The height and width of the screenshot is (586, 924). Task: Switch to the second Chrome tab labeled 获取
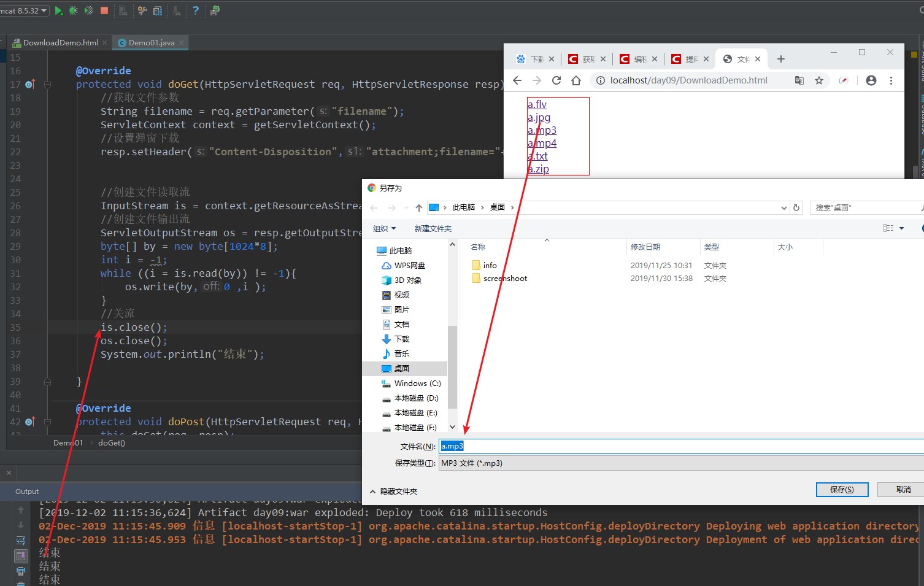587,59
